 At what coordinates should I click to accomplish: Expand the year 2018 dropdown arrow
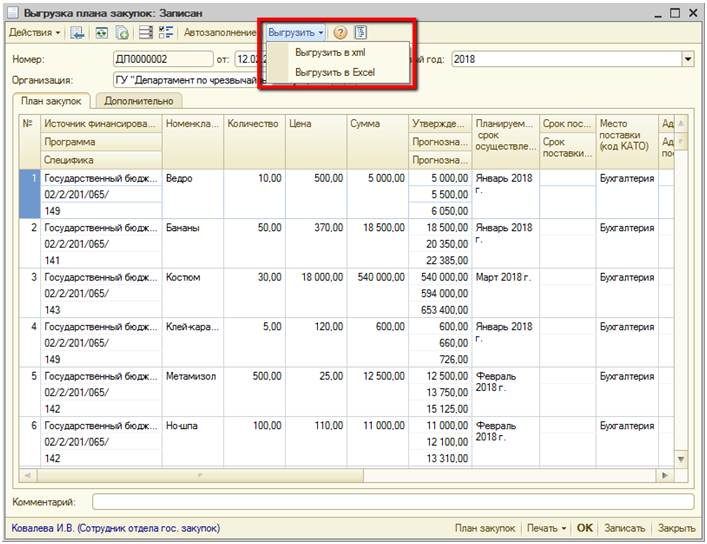687,60
